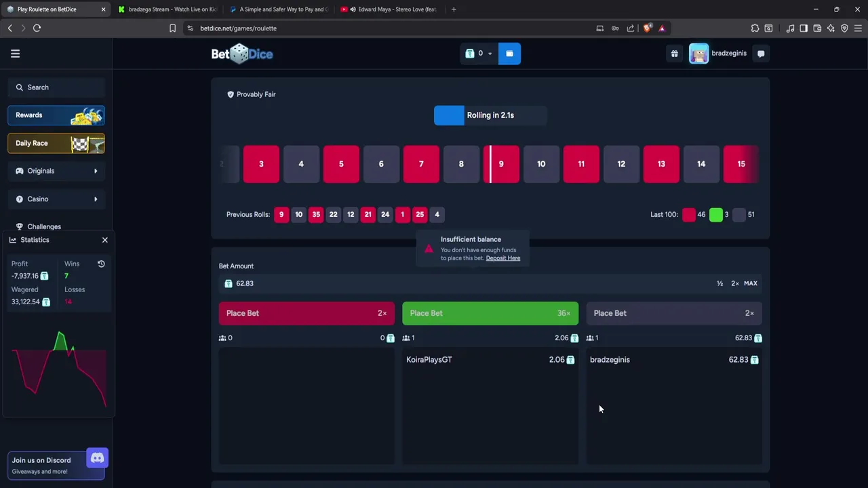Click the KoiraPlaysGT bet entry
Image resolution: width=868 pixels, height=488 pixels.
pos(490,360)
